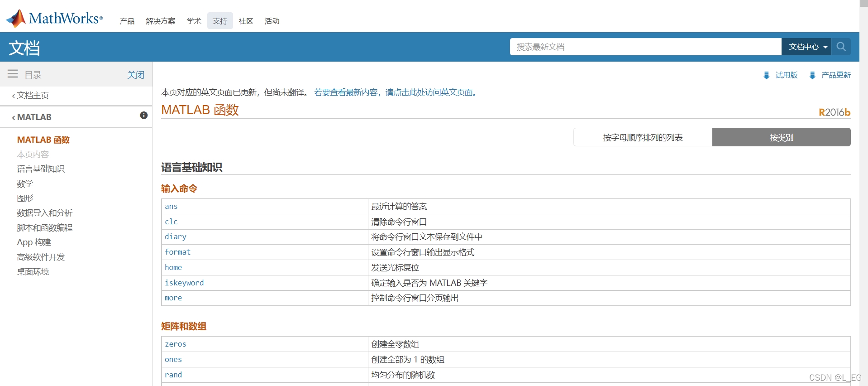Image resolution: width=868 pixels, height=386 pixels.
Task: Open the iskeyword function page
Action: click(184, 283)
